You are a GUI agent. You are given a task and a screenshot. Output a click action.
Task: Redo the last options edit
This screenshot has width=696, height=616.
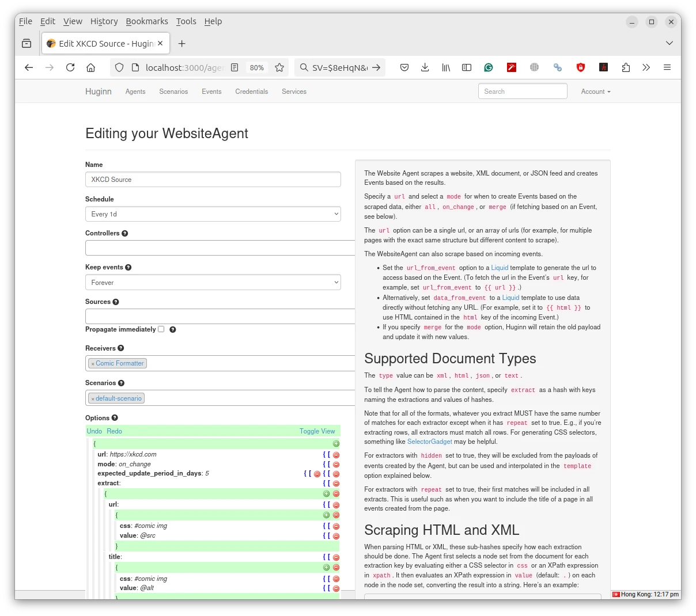(114, 431)
